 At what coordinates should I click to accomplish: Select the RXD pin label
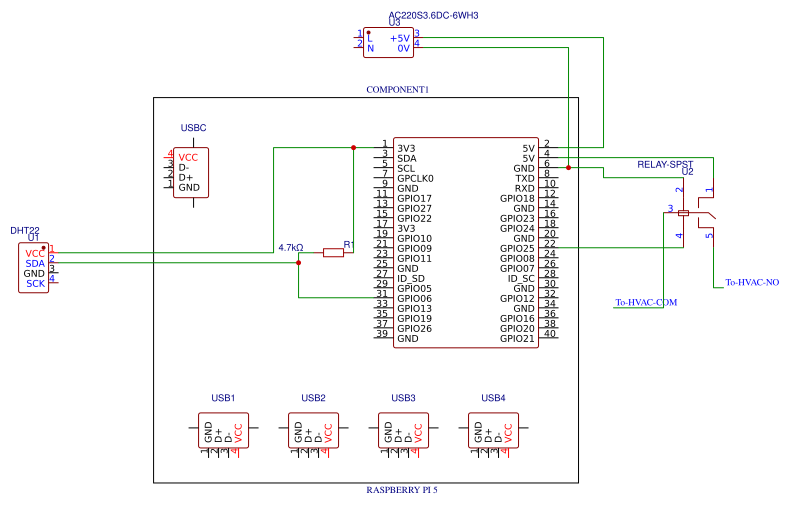tap(524, 188)
